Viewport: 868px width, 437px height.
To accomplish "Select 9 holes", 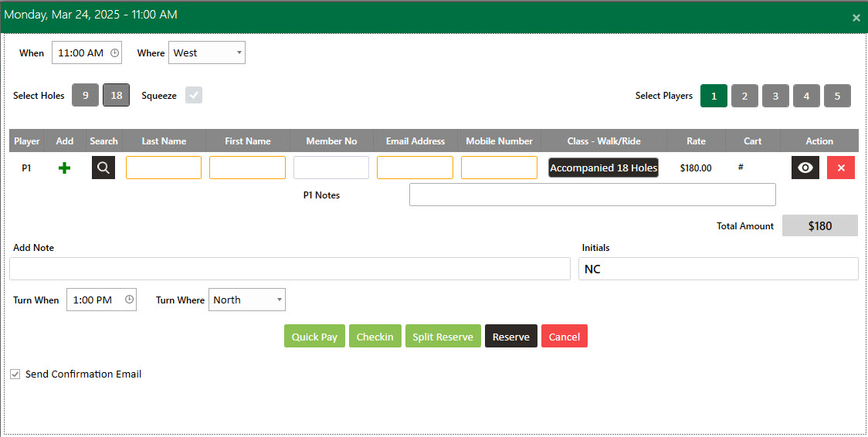I will [85, 95].
